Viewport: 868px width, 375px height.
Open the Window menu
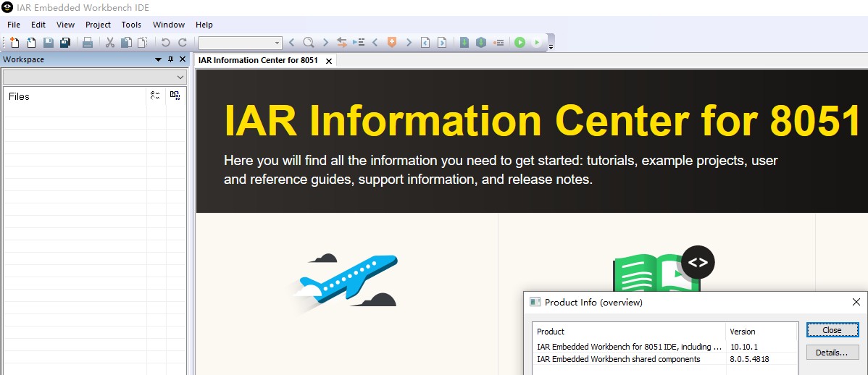tap(169, 25)
